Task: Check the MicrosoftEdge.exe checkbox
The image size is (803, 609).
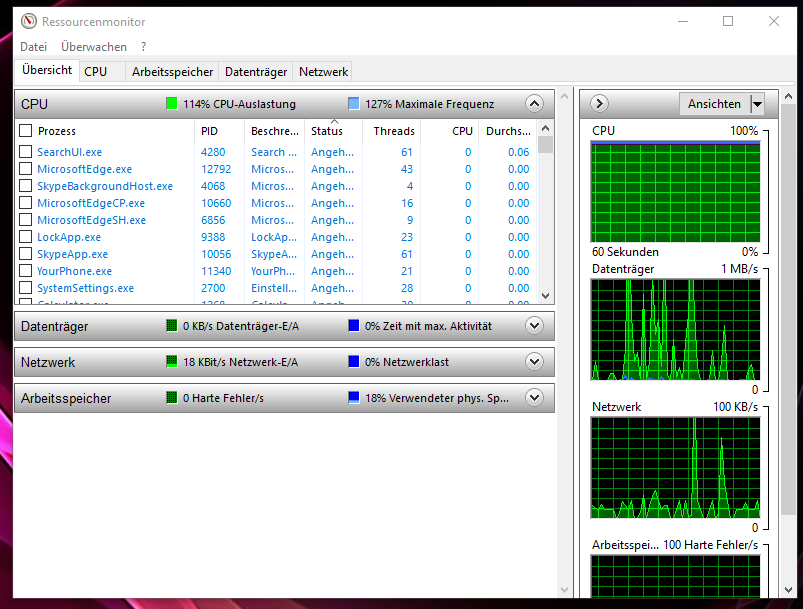Action: (x=26, y=169)
